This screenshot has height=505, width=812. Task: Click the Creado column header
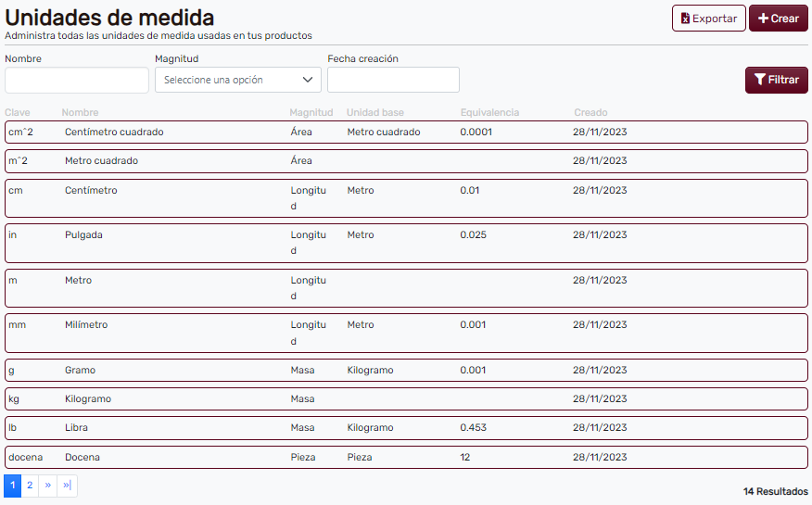[590, 113]
